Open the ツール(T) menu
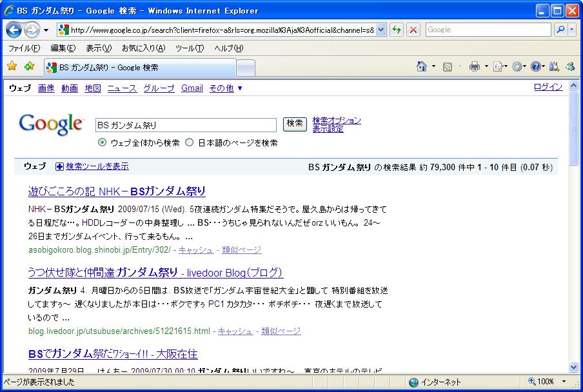The height and width of the screenshot is (392, 583). coord(190,48)
